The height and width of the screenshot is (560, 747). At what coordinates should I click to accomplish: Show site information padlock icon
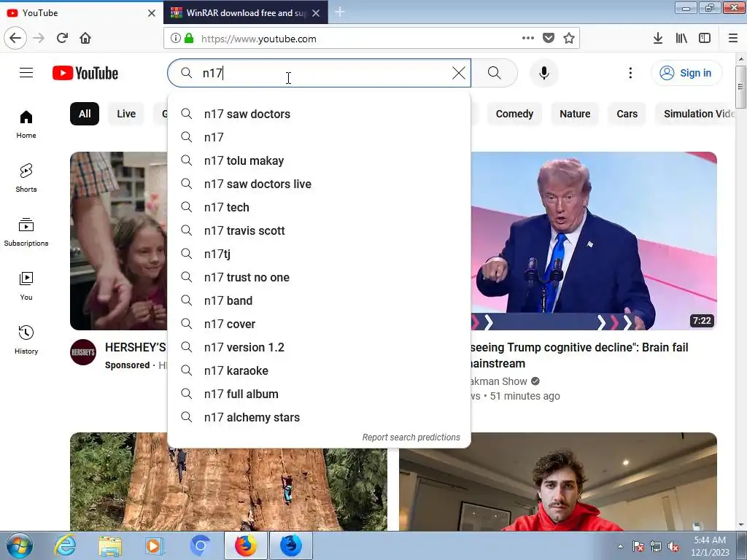(x=189, y=38)
